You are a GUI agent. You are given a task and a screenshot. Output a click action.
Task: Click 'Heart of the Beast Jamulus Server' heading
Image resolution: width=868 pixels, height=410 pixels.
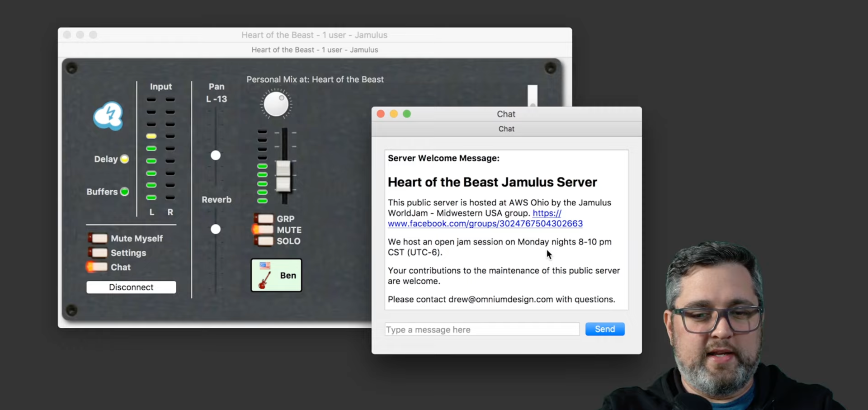492,182
